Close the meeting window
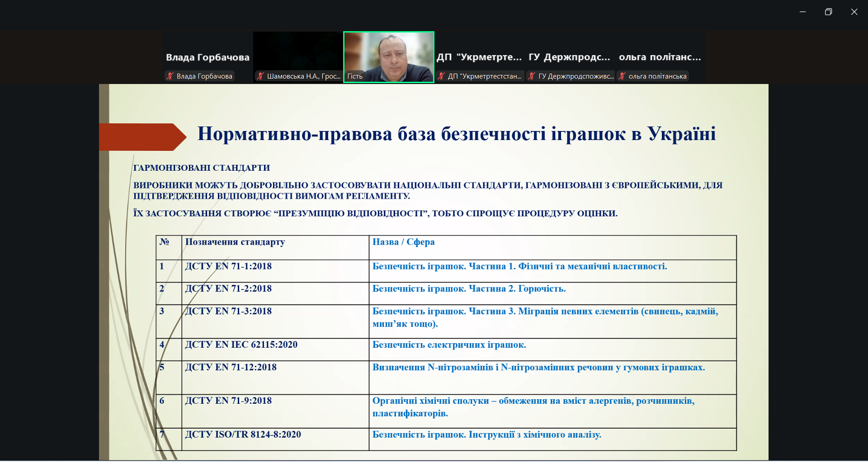The width and height of the screenshot is (868, 462). click(854, 12)
